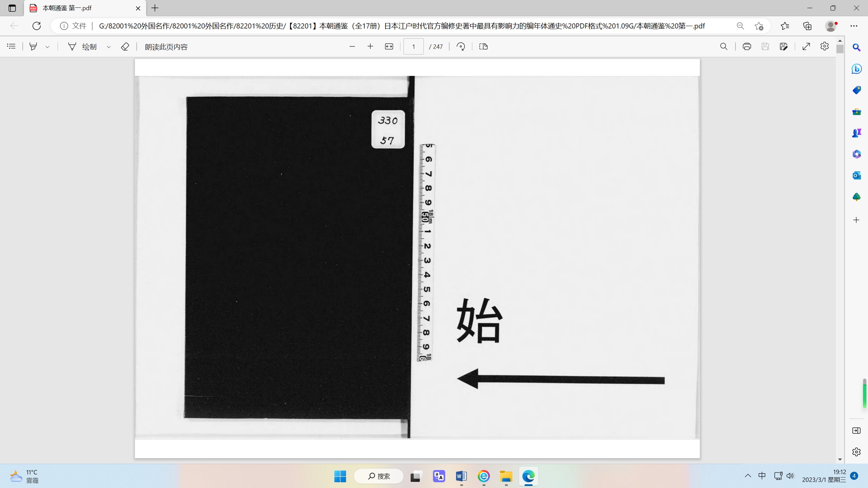Screen dimensions: 868x488
Task: Open the table of contents panel
Action: [11, 46]
